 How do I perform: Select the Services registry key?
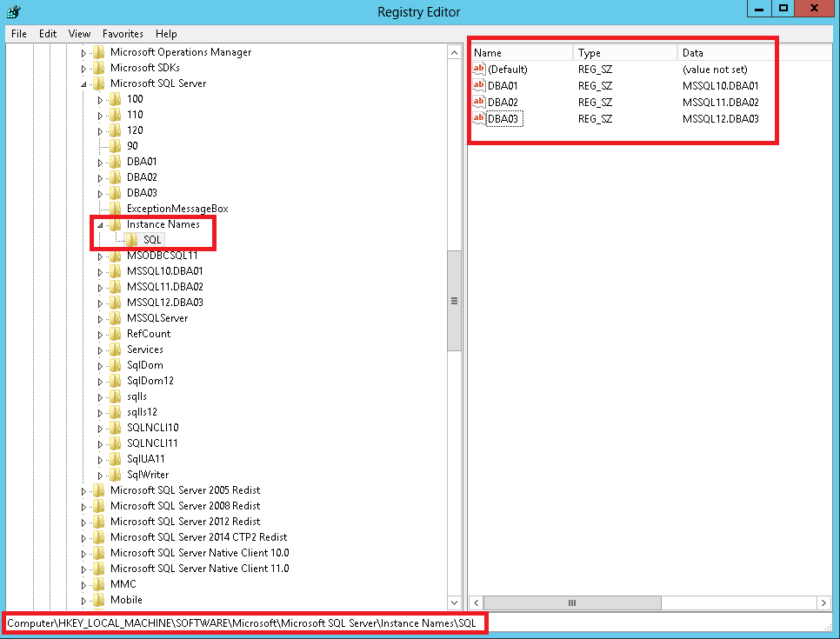tap(144, 349)
